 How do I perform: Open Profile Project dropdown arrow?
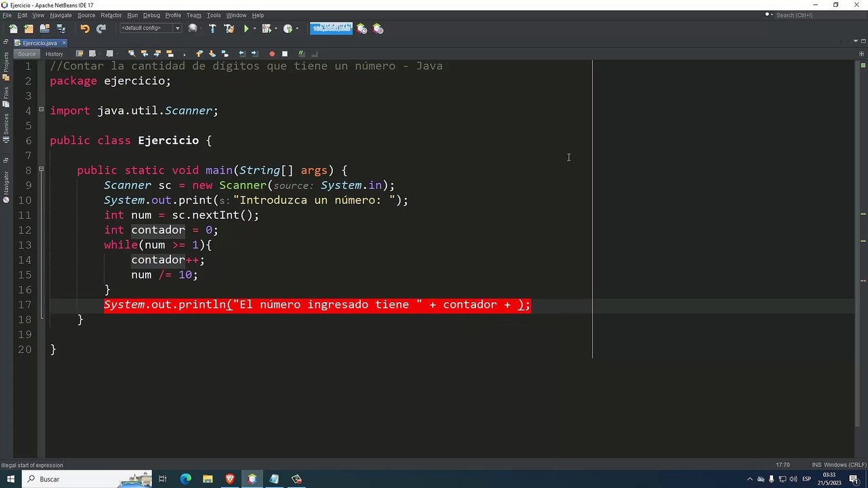click(297, 28)
